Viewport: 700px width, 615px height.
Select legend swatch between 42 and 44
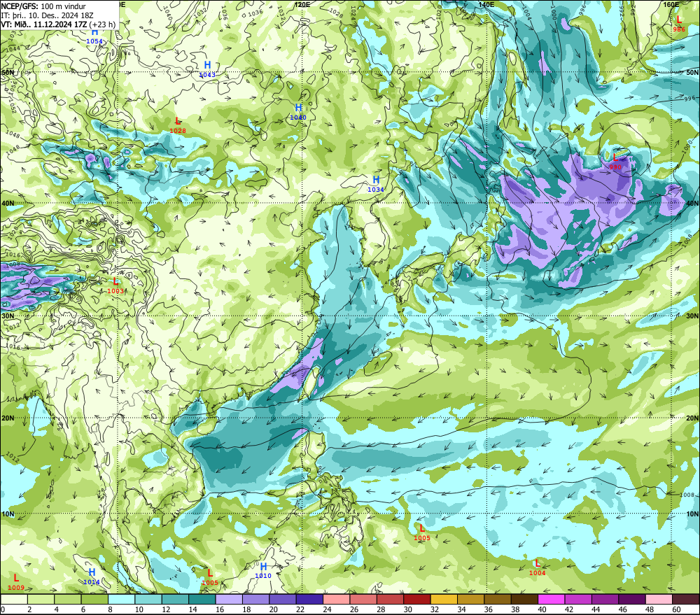coord(578,600)
